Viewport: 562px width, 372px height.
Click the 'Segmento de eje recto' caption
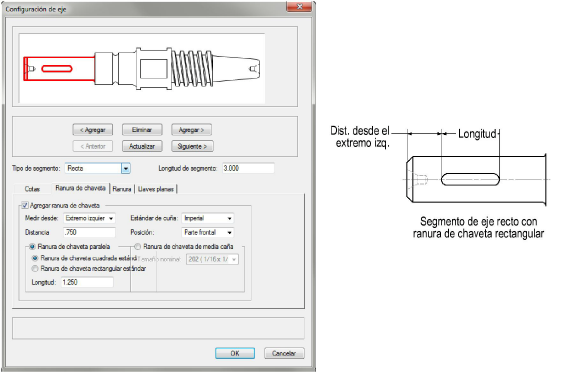478,227
